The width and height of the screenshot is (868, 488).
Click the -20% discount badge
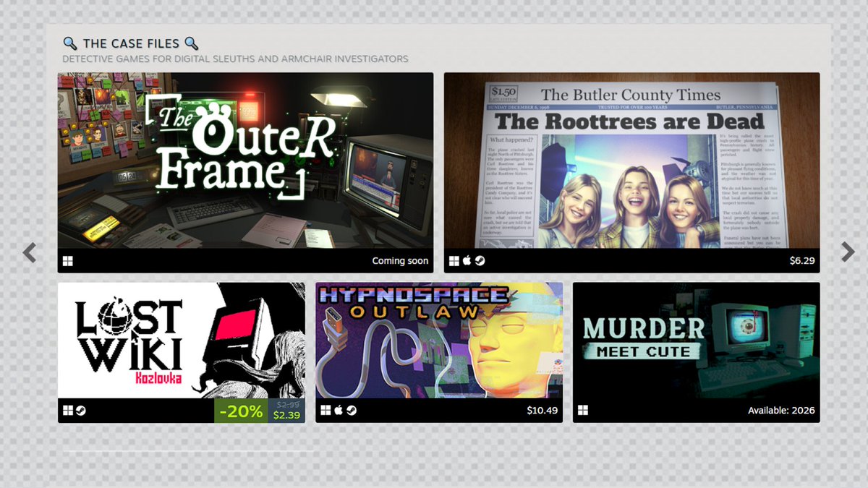point(242,411)
